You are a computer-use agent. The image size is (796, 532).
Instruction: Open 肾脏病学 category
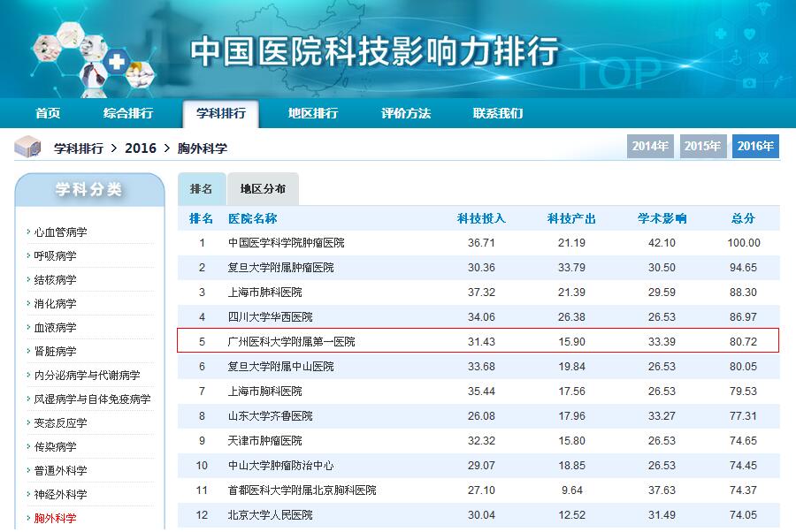point(55,352)
